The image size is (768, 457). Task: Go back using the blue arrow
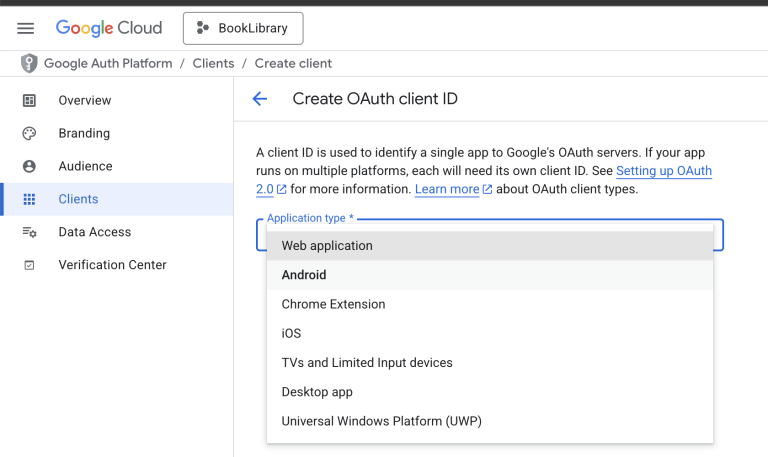260,99
